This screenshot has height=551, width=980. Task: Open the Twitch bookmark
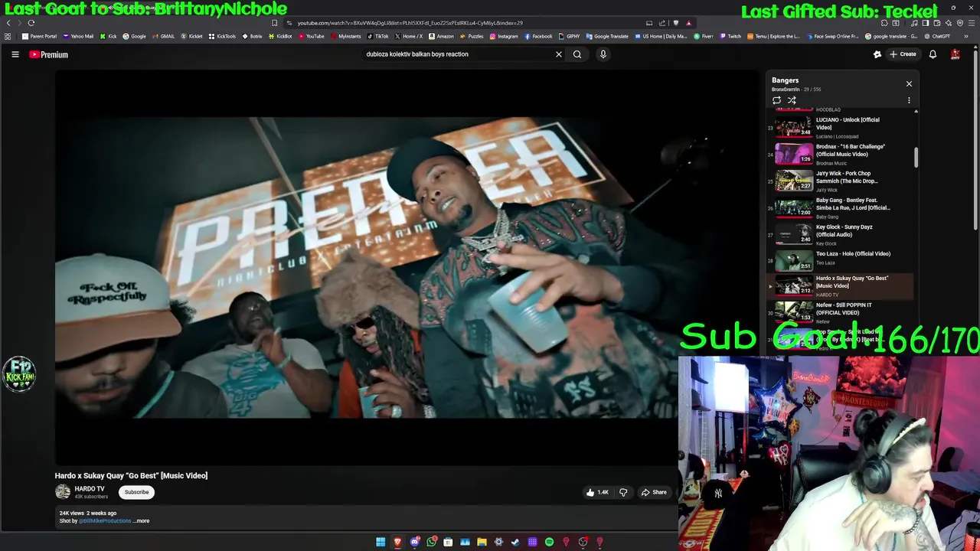[730, 36]
